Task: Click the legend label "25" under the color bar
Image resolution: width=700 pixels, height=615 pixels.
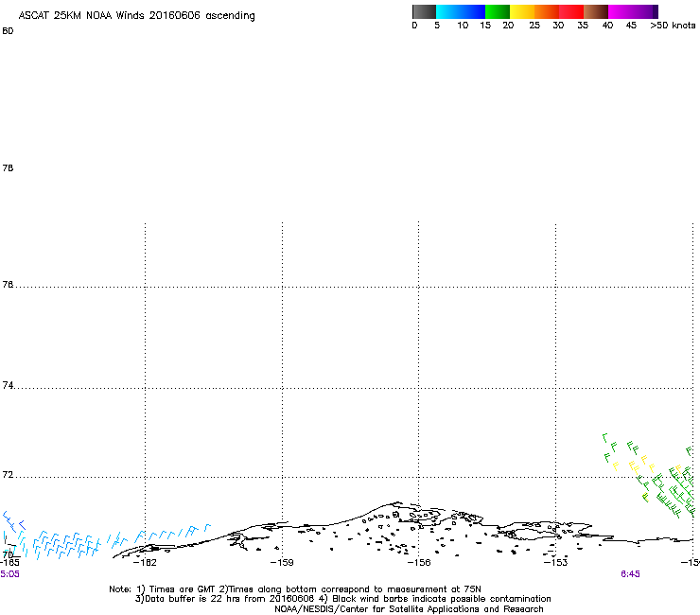Action: [534, 26]
